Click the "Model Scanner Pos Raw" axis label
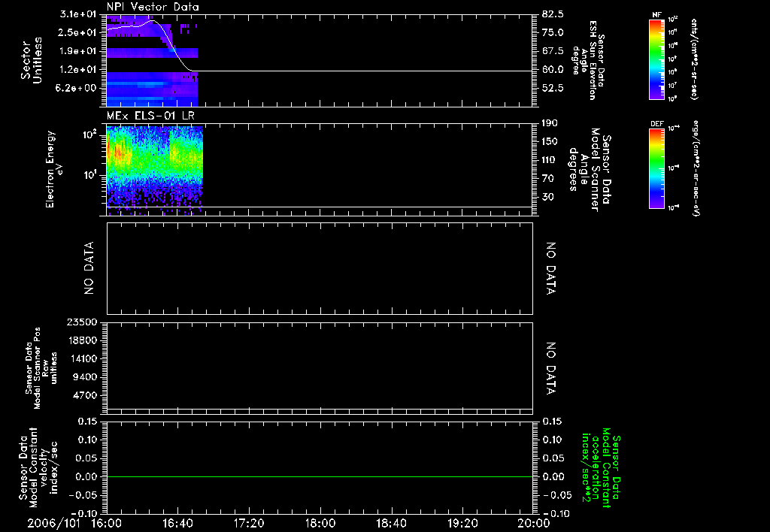Screen dimensions: 770x532 click(x=41, y=368)
